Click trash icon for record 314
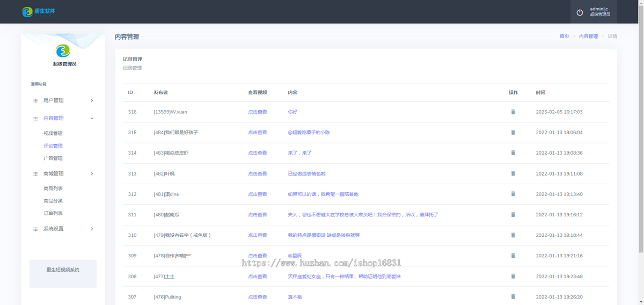 [x=513, y=153]
